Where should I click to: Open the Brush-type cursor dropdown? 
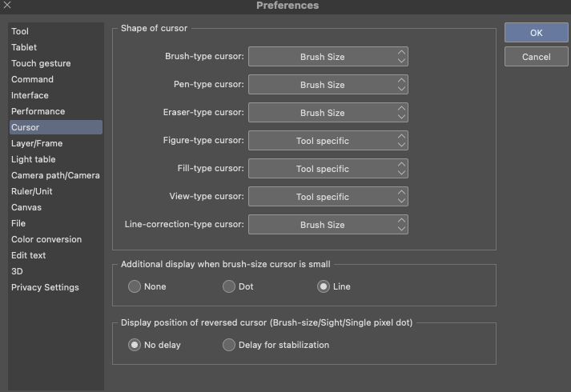[x=328, y=57]
